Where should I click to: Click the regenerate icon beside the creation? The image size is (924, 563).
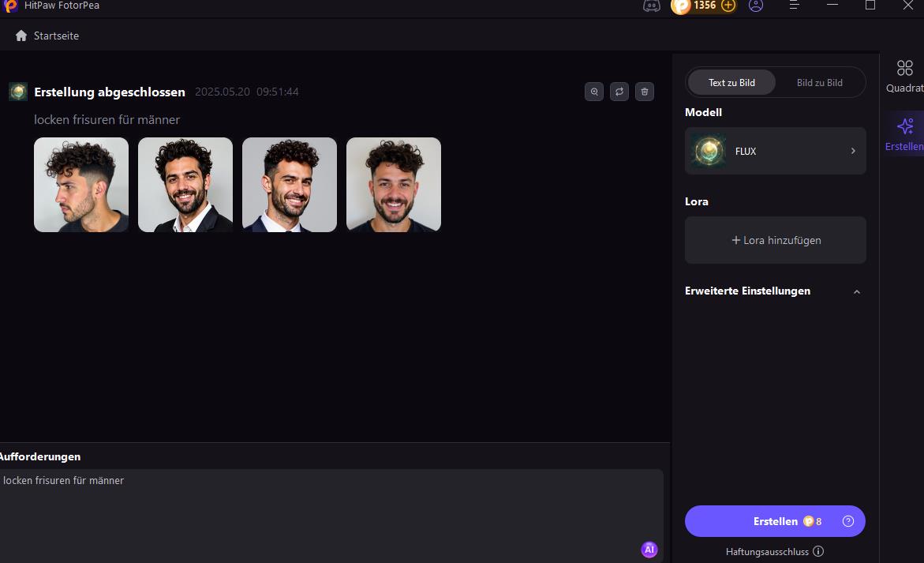pyautogui.click(x=619, y=91)
